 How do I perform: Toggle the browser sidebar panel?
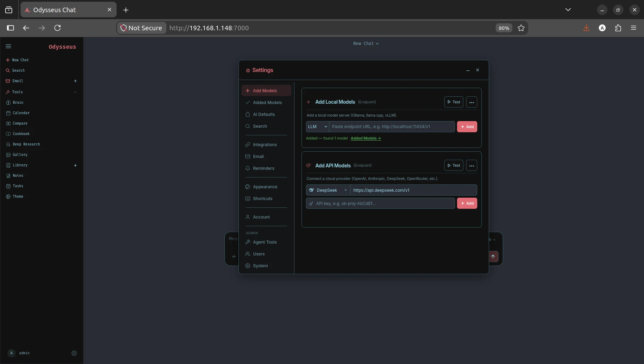click(10, 28)
